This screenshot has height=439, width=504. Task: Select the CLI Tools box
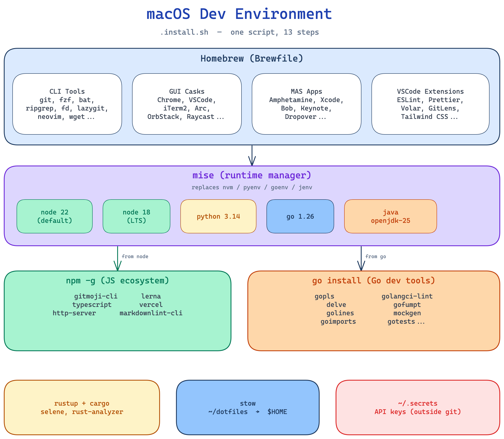tap(67, 104)
